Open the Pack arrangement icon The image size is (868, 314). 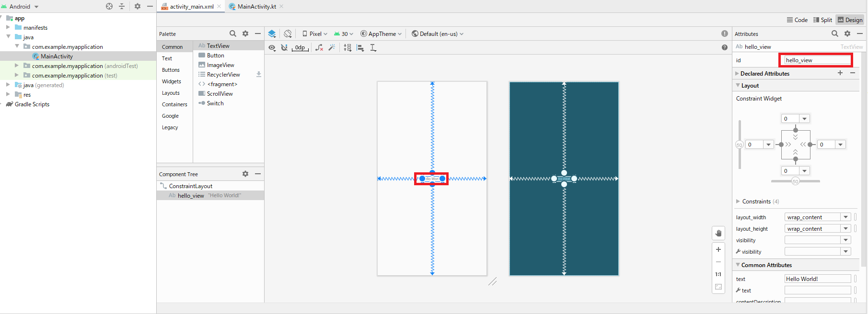click(x=347, y=47)
